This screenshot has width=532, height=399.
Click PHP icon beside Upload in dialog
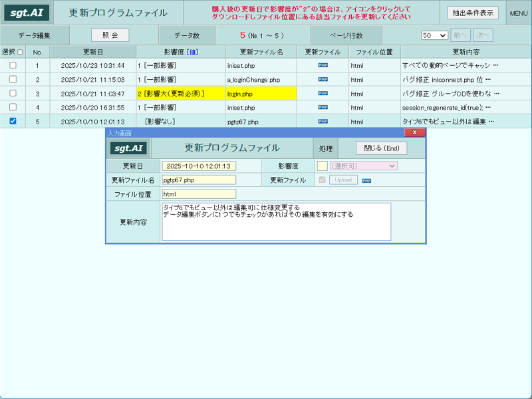tap(367, 181)
